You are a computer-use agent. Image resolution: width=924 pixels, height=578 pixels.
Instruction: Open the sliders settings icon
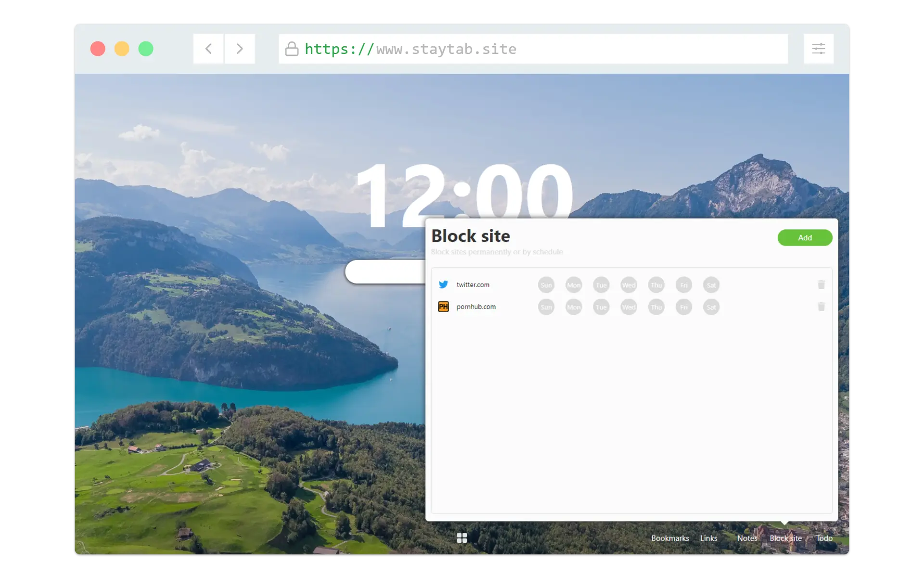coord(818,49)
